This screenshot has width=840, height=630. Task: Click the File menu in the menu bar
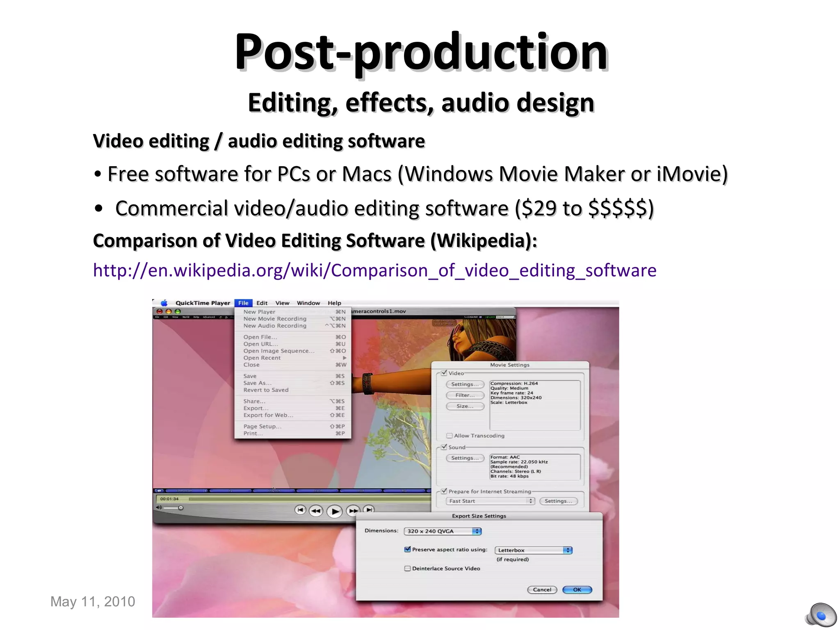[x=243, y=303]
